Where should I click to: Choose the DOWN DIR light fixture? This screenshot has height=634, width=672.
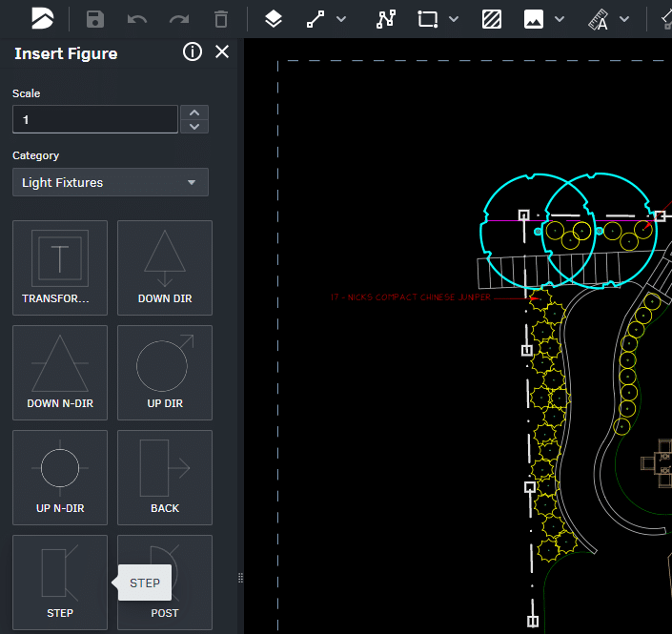pos(165,268)
